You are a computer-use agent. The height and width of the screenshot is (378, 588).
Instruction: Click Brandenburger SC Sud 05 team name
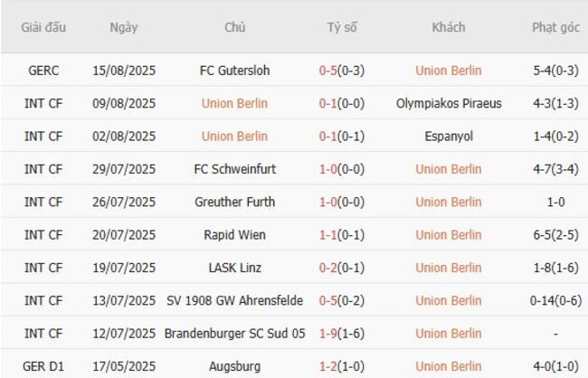[234, 334]
